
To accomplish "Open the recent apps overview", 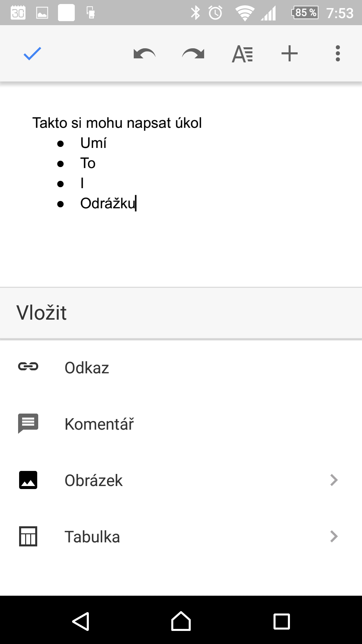I will [x=282, y=622].
